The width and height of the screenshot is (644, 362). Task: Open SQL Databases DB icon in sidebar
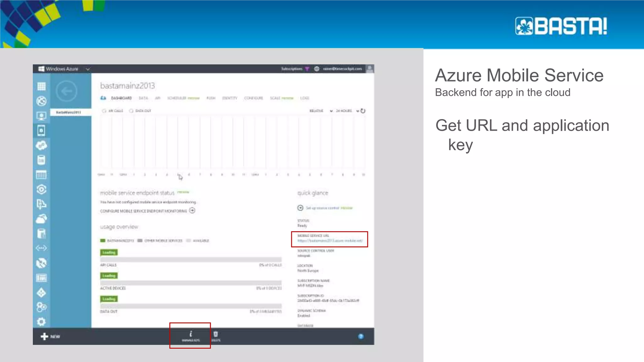point(41,160)
